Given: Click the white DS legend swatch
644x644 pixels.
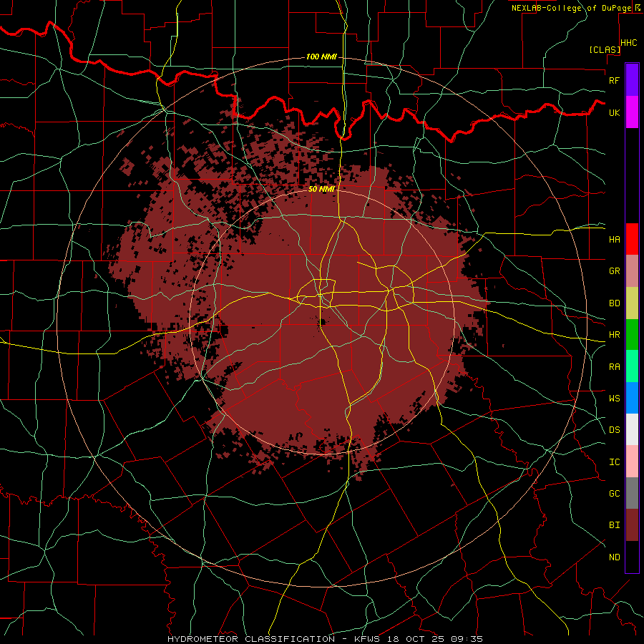Looking at the screenshot, I should (632, 429).
